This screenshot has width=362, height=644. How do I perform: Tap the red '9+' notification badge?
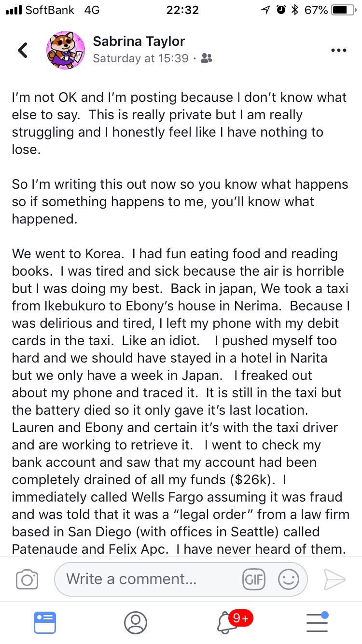[240, 617]
